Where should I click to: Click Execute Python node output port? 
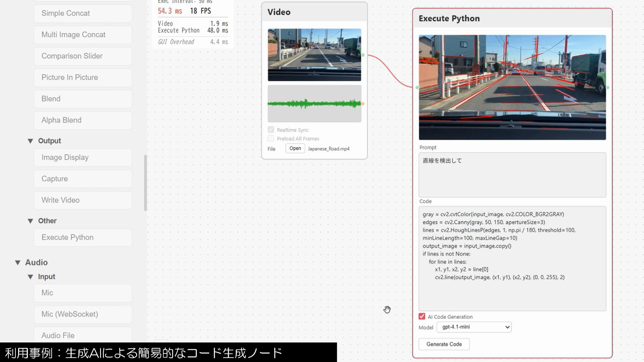click(608, 87)
